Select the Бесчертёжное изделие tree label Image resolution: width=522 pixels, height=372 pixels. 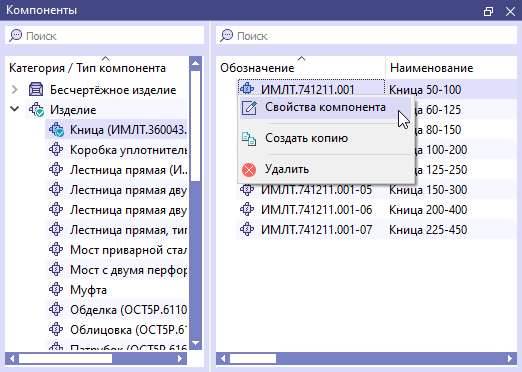pyautogui.click(x=113, y=90)
